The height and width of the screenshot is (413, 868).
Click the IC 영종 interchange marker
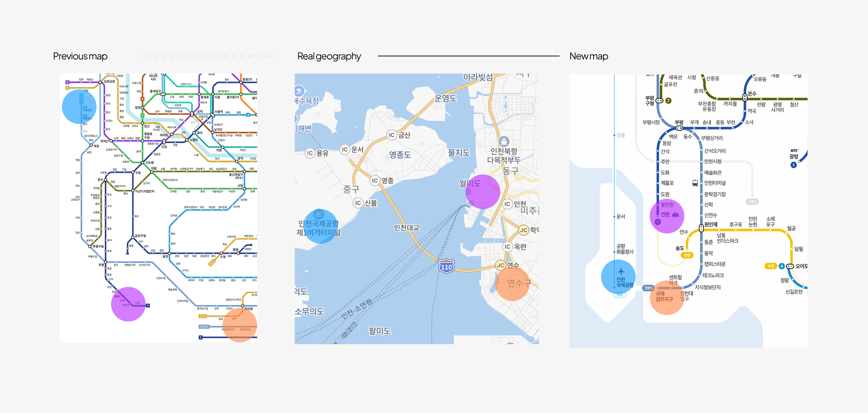(375, 180)
